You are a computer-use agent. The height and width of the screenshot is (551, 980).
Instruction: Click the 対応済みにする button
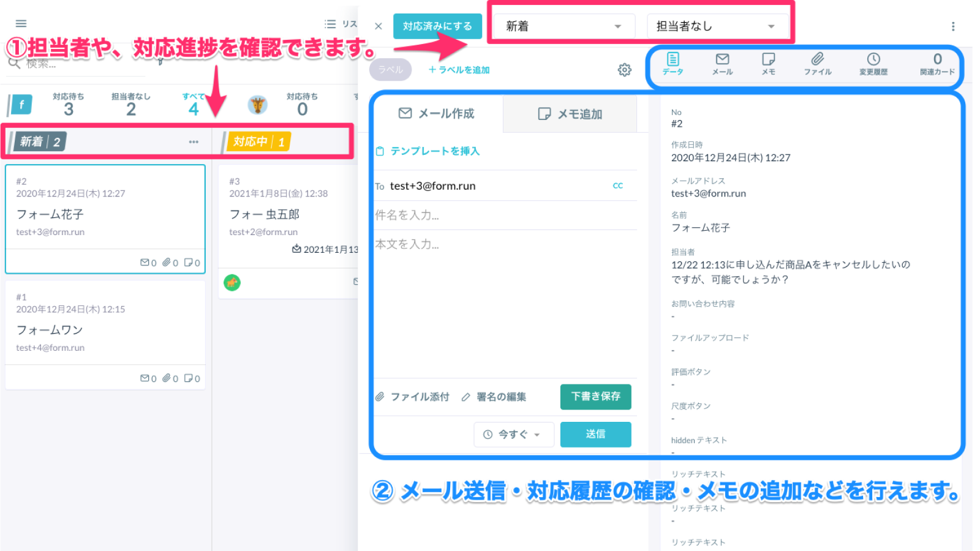pyautogui.click(x=437, y=26)
